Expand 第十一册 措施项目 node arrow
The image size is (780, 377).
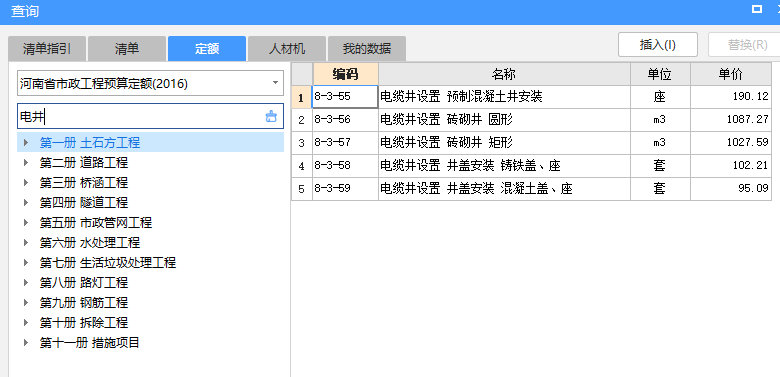click(x=26, y=343)
